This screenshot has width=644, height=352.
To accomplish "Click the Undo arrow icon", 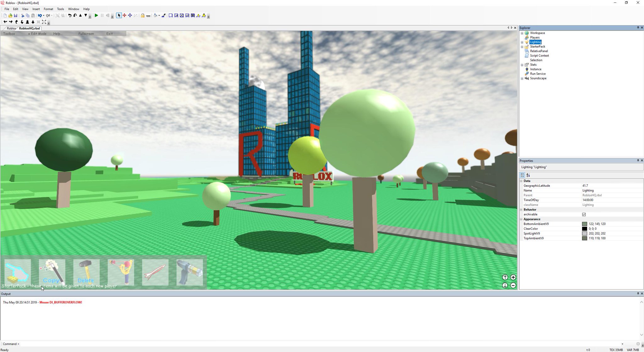I will [40, 15].
